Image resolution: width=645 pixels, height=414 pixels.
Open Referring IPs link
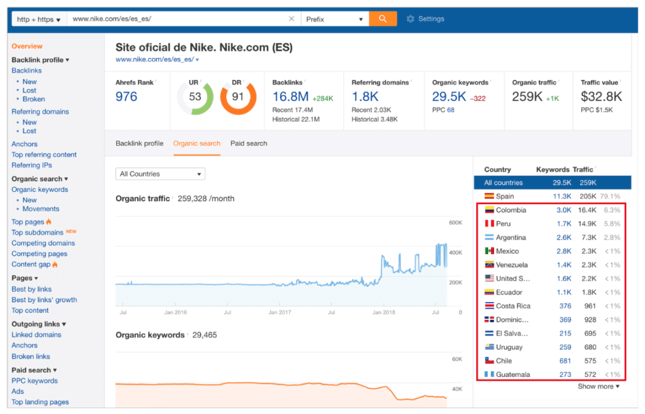click(x=32, y=165)
